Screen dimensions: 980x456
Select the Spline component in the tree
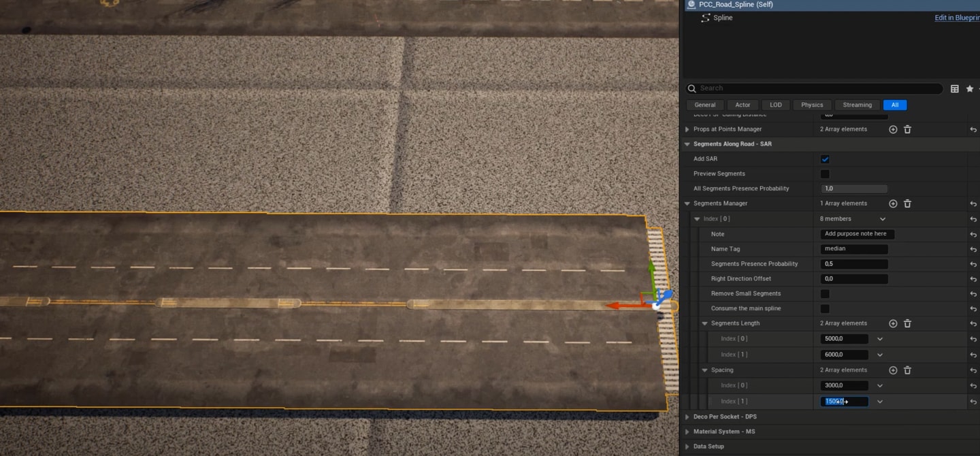[x=722, y=18]
